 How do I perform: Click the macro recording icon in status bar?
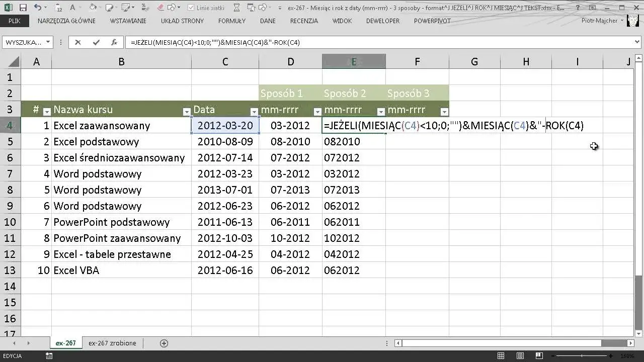click(49, 356)
